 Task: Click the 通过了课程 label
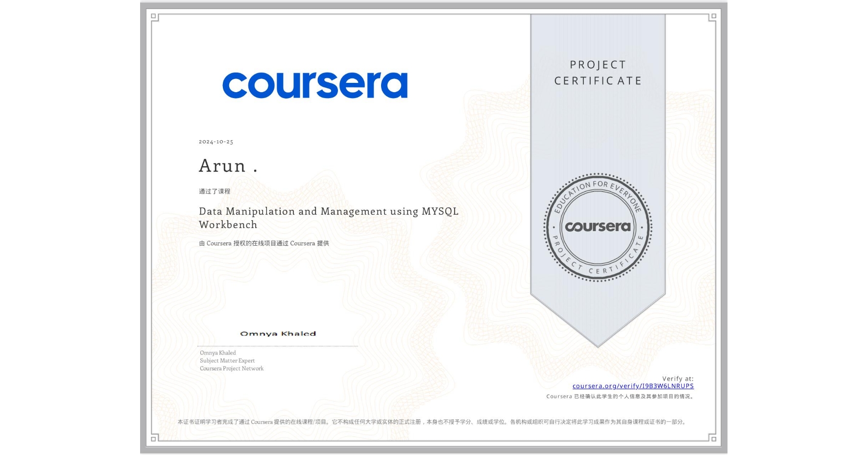(213, 191)
